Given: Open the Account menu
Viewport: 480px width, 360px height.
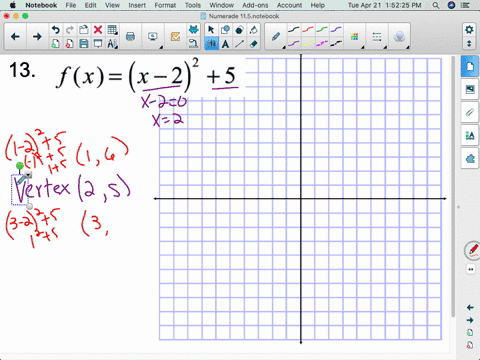Looking at the screenshot, I should tap(289, 5).
